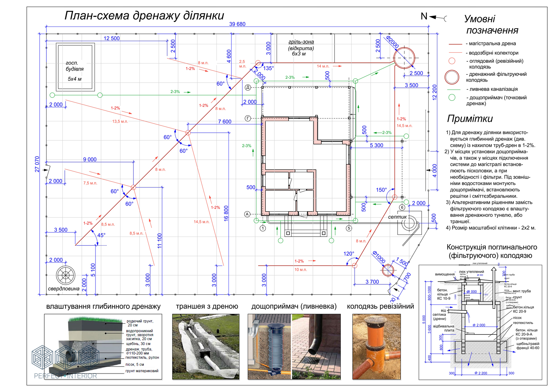Select the гріль-зона label

click(x=301, y=42)
